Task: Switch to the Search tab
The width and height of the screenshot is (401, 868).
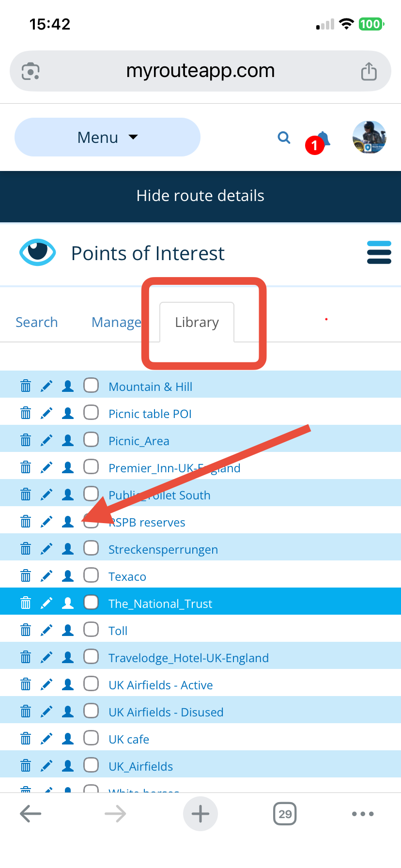Action: [x=37, y=322]
